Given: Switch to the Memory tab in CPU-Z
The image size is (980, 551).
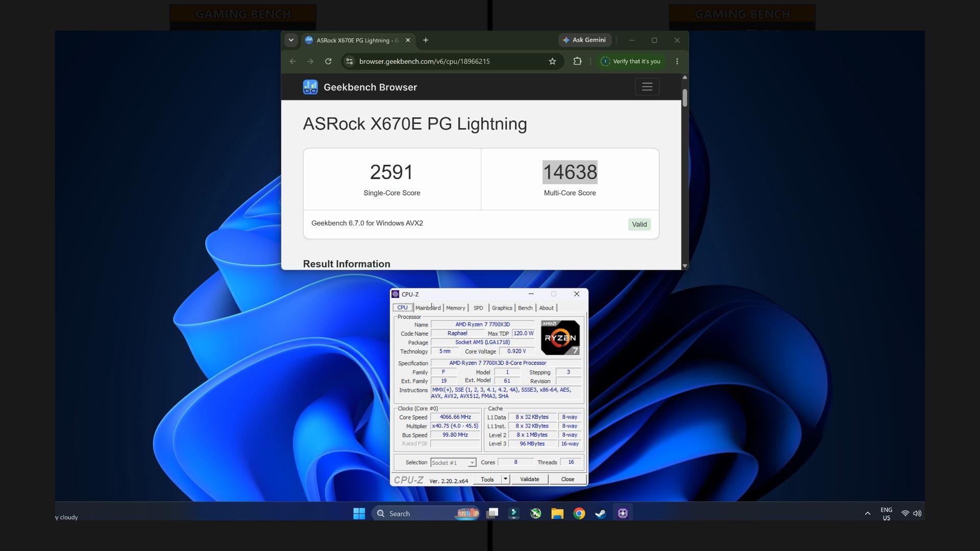Looking at the screenshot, I should point(456,308).
